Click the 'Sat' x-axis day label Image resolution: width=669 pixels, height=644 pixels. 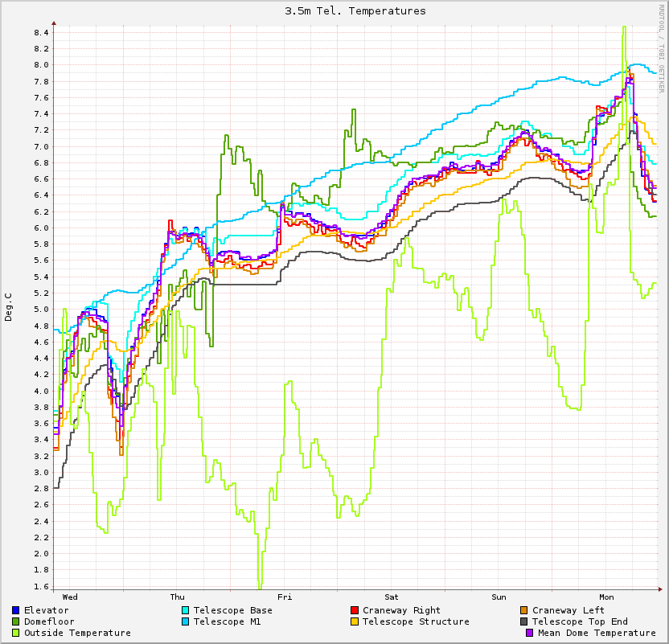pyautogui.click(x=392, y=597)
